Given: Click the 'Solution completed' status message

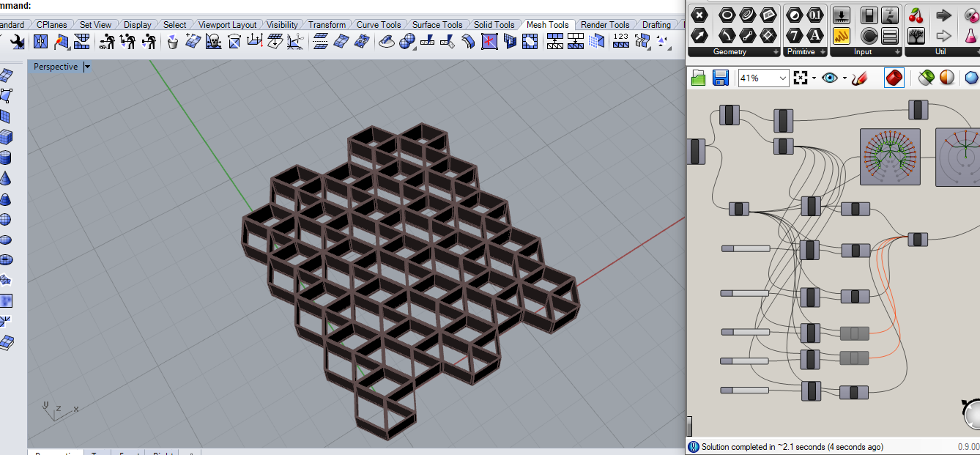Looking at the screenshot, I should pos(792,447).
